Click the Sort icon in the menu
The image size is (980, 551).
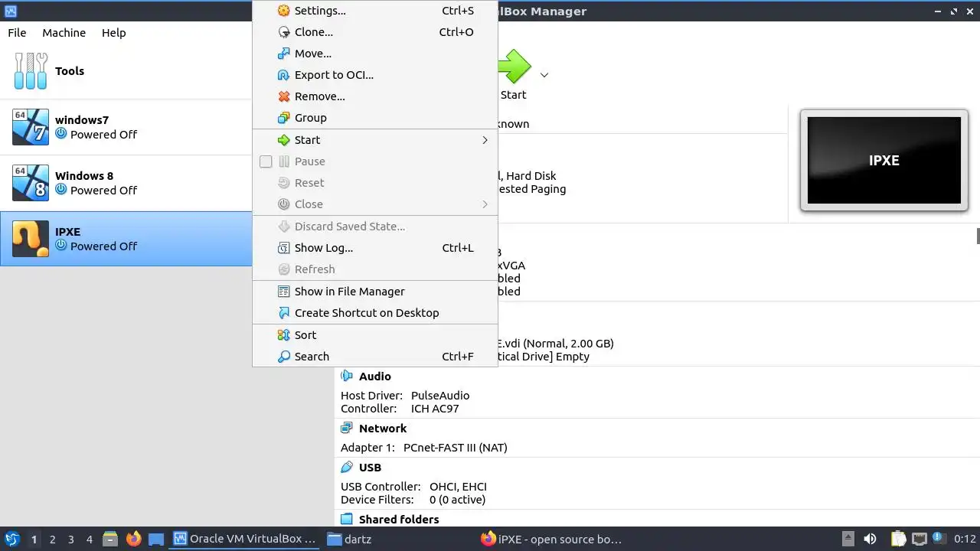click(x=283, y=335)
